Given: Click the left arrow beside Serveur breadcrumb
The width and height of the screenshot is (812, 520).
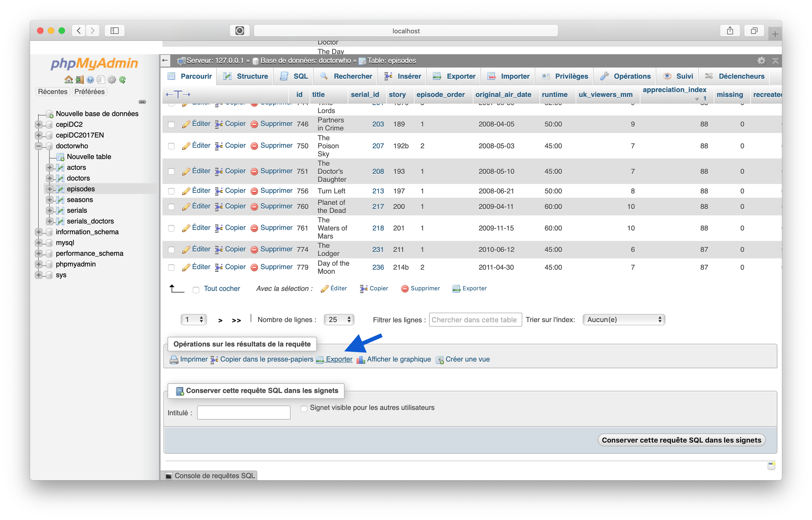Looking at the screenshot, I should tap(165, 60).
